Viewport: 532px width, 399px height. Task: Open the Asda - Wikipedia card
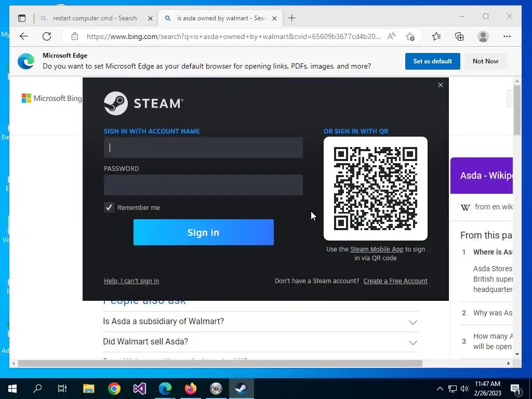tap(482, 176)
